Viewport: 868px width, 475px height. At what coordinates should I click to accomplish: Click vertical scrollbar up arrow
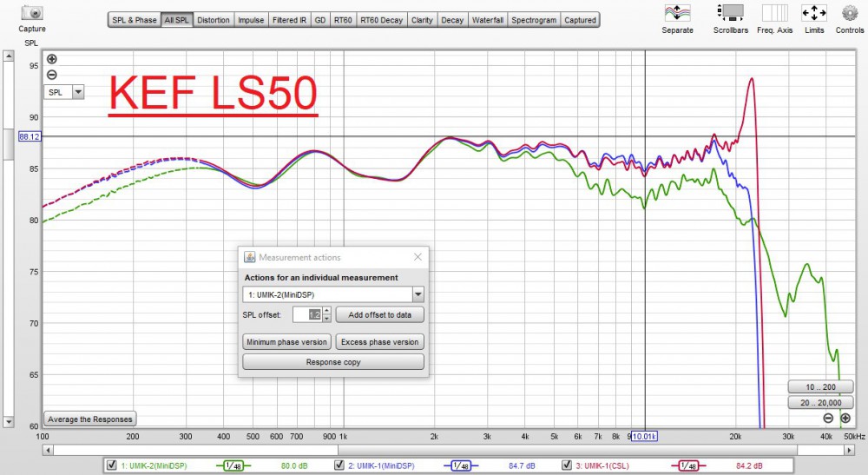point(8,56)
